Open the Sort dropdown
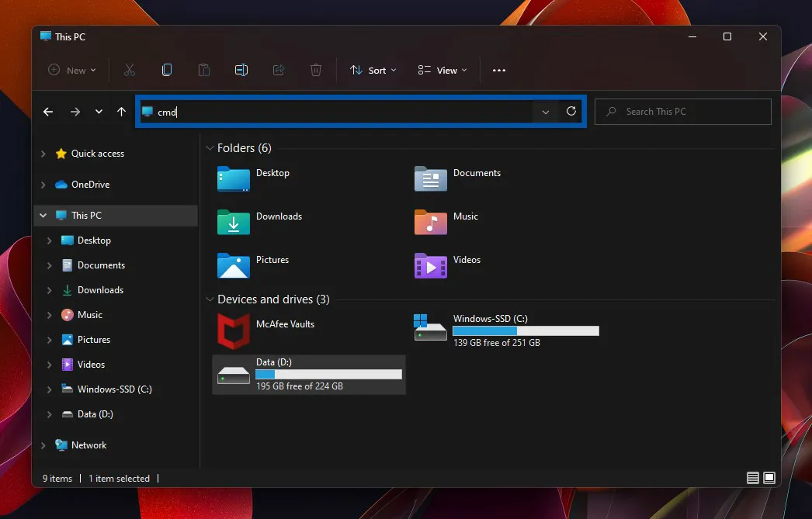The height and width of the screenshot is (519, 812). click(x=373, y=70)
